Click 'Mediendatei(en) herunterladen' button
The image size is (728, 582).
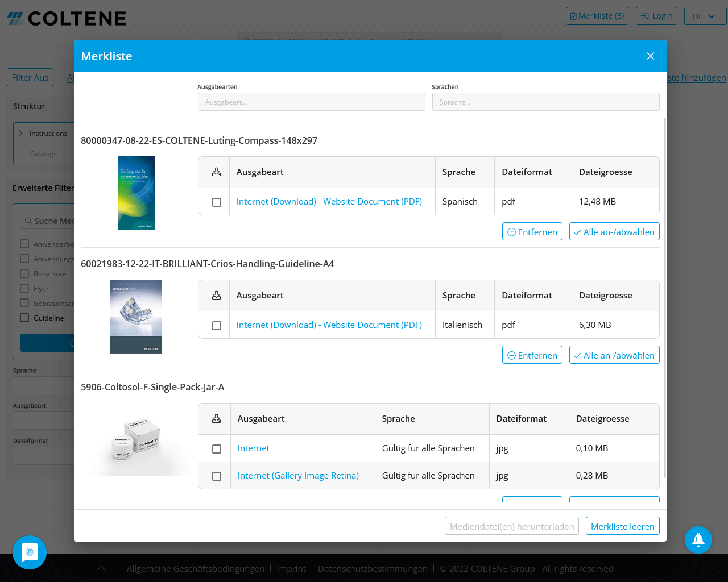(x=512, y=526)
